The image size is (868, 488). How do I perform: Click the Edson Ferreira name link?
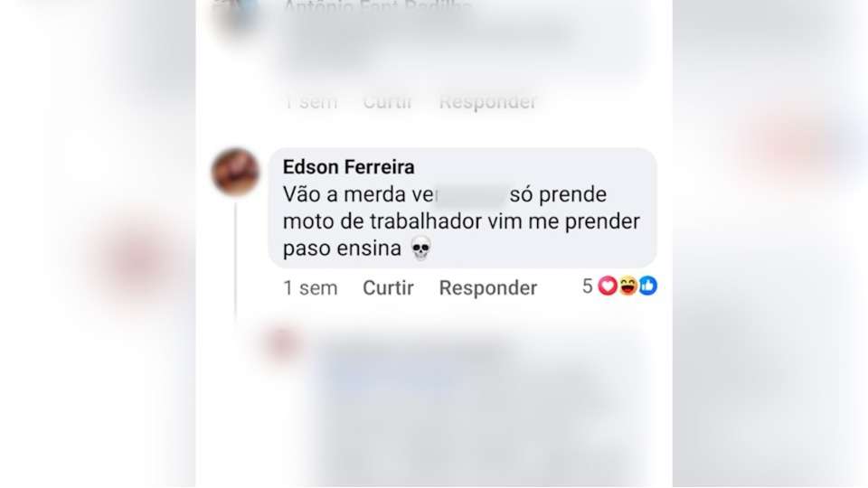(x=348, y=167)
